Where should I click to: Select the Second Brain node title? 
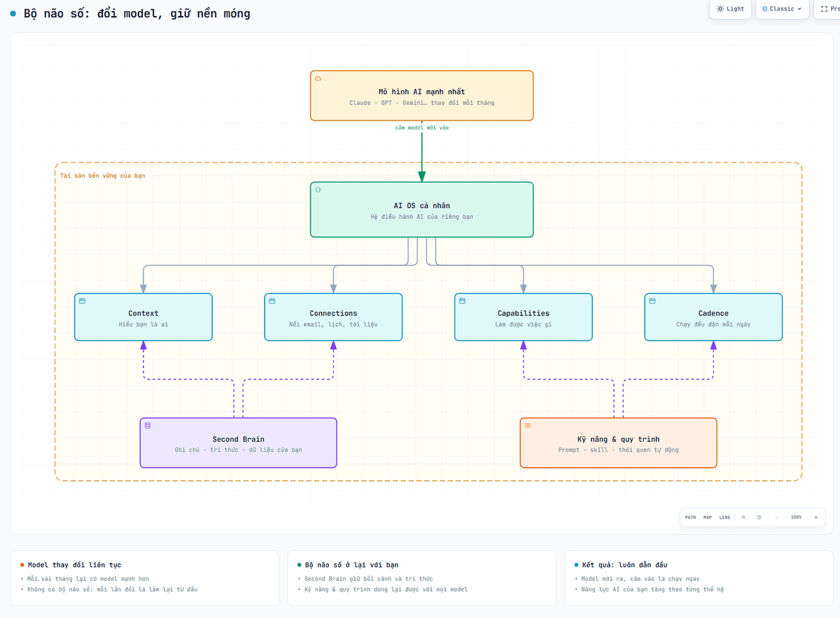[x=239, y=440]
